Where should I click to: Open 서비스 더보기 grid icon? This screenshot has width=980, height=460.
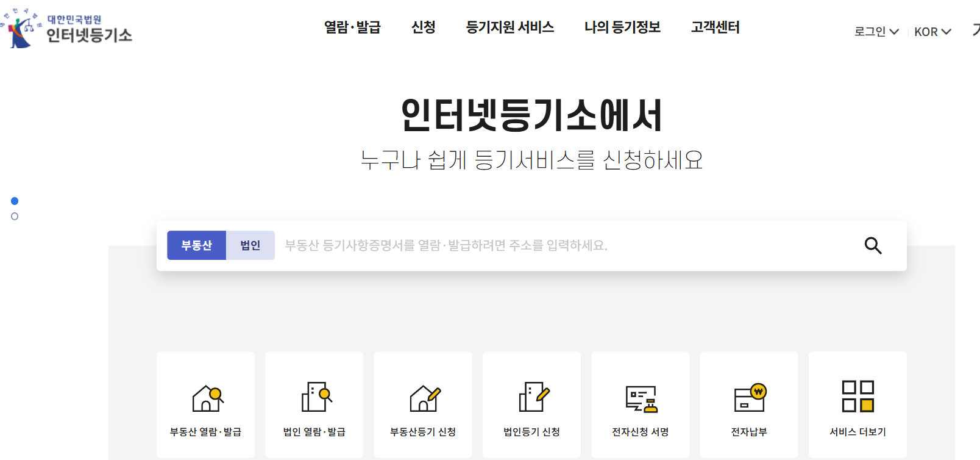[858, 396]
